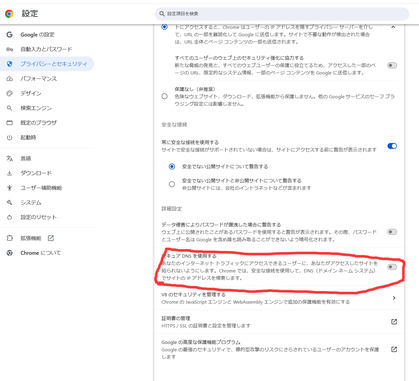Click the external-link icon for Google の高度な保護機能プログラム
419x381 pixels.
click(x=394, y=349)
